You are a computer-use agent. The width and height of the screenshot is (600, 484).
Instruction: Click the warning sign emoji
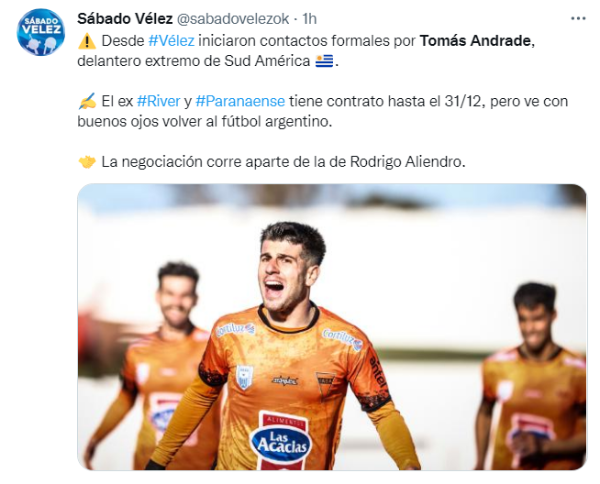[87, 41]
